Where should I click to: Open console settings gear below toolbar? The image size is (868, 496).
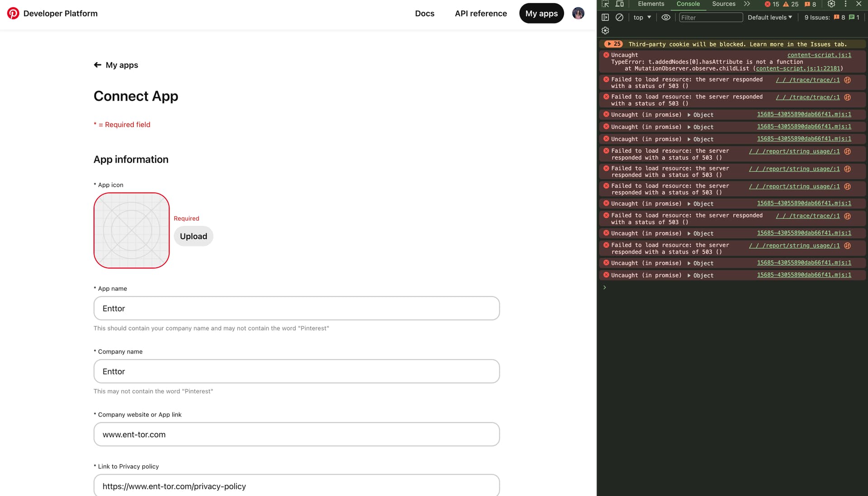click(605, 30)
